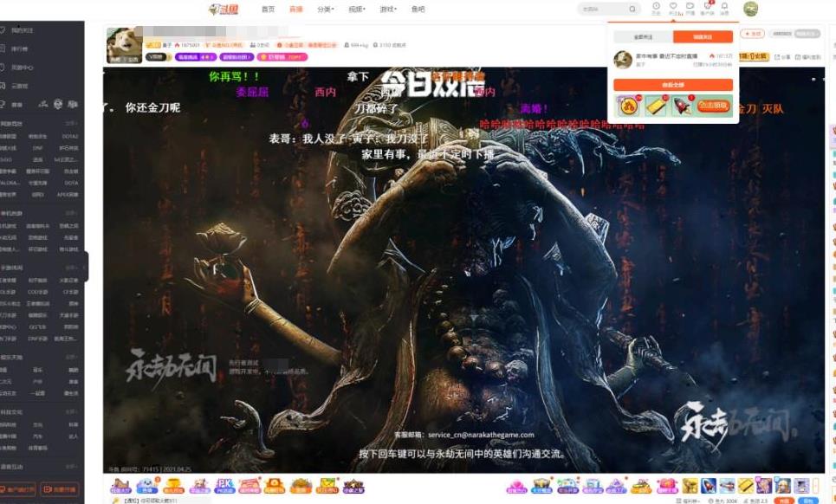
Task: Expand all of 手游休闲 sidebar section
Action: [x=72, y=268]
